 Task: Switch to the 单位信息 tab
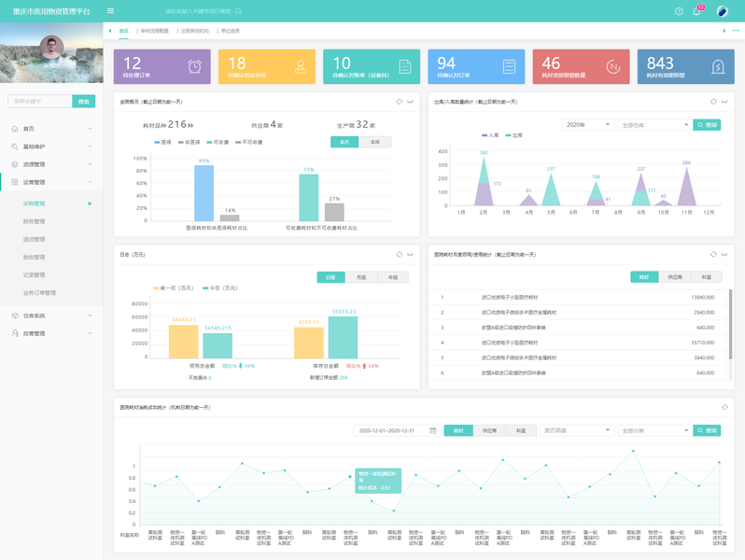[231, 31]
